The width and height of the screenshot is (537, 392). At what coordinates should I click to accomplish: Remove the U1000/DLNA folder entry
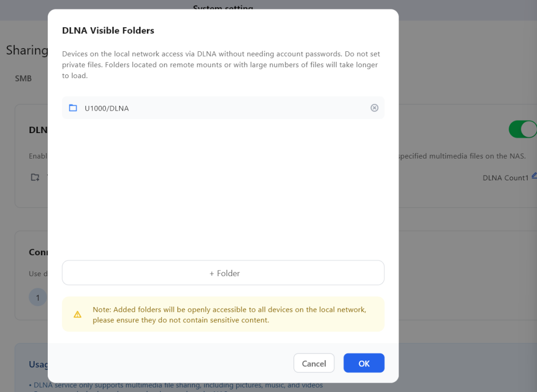pos(374,108)
